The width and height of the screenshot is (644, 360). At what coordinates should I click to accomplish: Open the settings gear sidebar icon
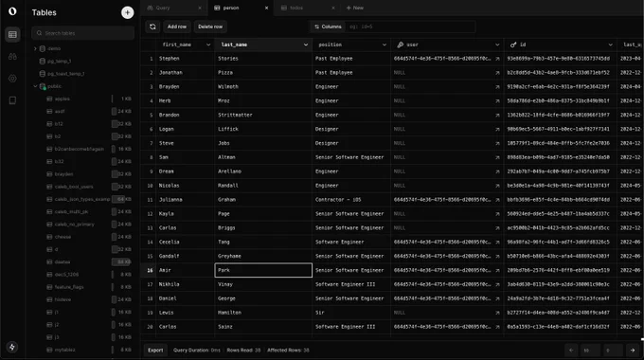[12, 79]
